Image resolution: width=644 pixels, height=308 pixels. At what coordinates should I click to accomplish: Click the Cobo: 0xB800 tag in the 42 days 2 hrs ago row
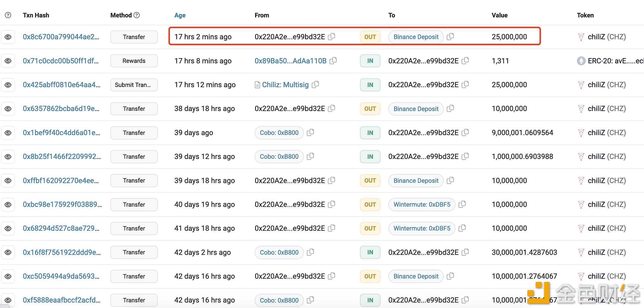pos(279,252)
